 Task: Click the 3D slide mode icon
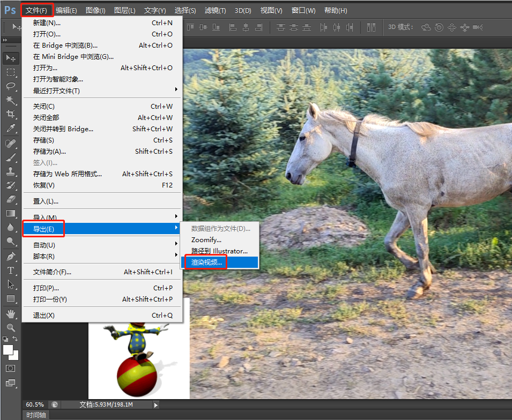(465, 27)
